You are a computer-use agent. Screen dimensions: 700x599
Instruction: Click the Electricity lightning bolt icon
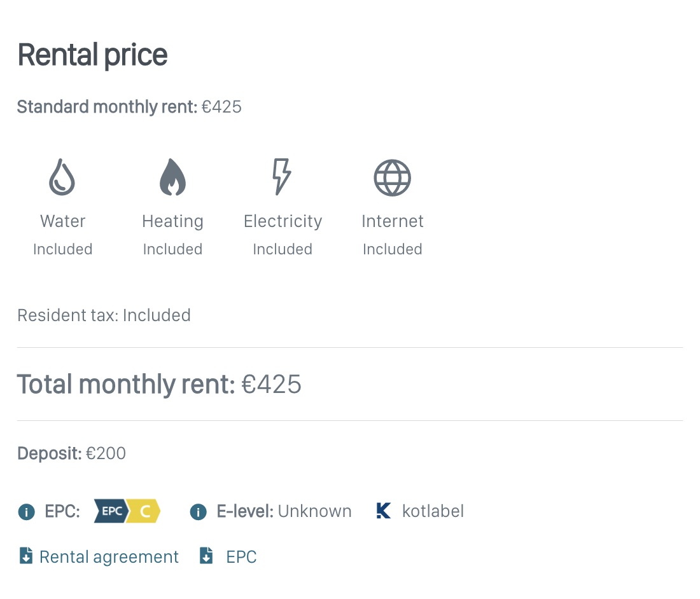tap(282, 177)
